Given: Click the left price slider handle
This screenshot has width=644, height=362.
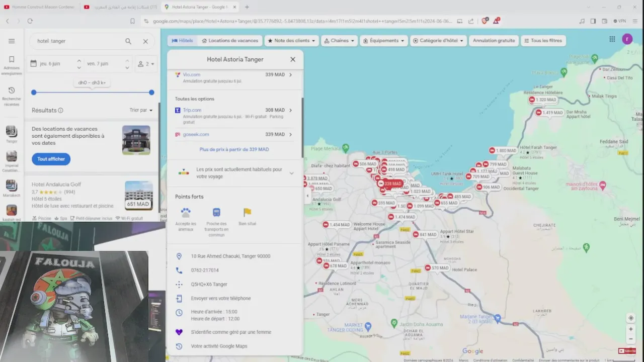Looking at the screenshot, I should click(34, 93).
